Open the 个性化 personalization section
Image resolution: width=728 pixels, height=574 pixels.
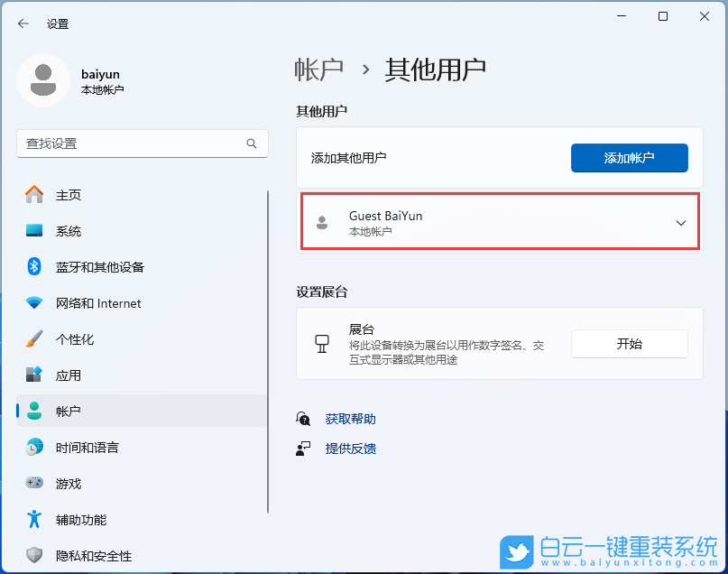(x=71, y=339)
